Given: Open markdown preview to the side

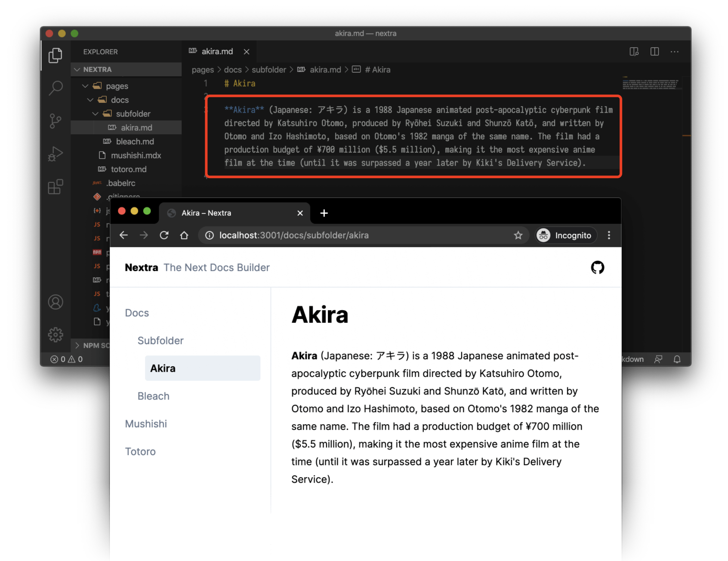Looking at the screenshot, I should click(x=634, y=52).
